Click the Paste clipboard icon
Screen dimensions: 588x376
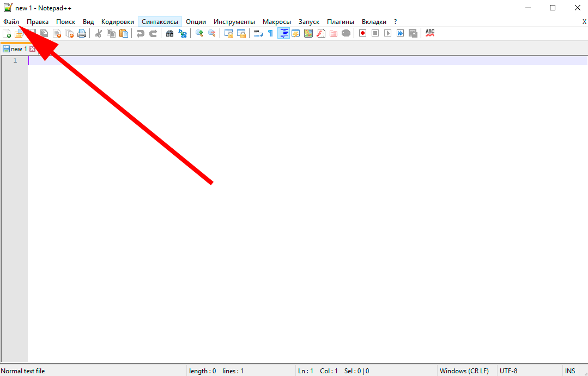124,33
